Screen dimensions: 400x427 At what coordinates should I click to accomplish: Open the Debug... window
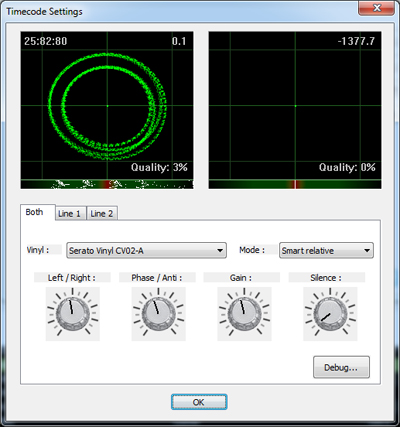[x=341, y=367]
